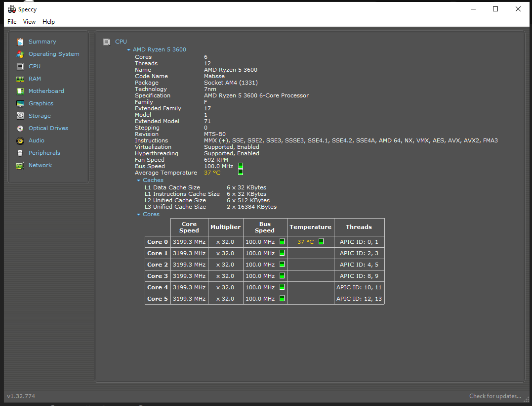Click Check for updates link
This screenshot has height=406, width=532.
495,396
